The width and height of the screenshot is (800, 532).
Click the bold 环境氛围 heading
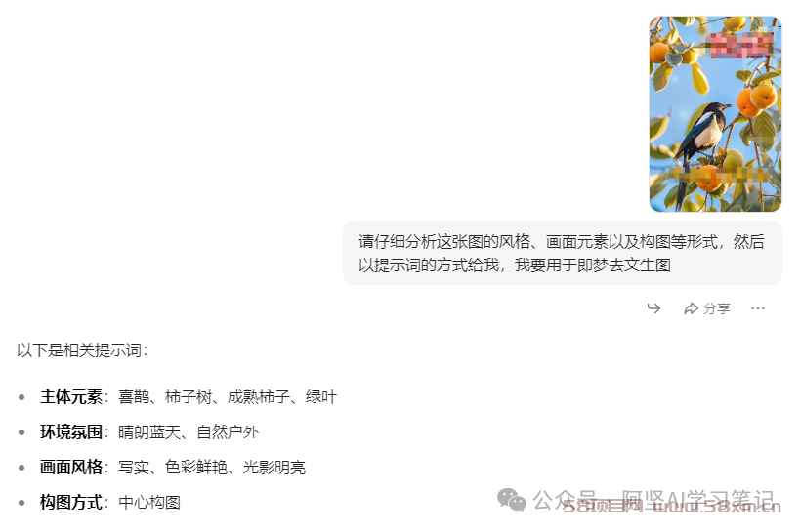point(71,432)
